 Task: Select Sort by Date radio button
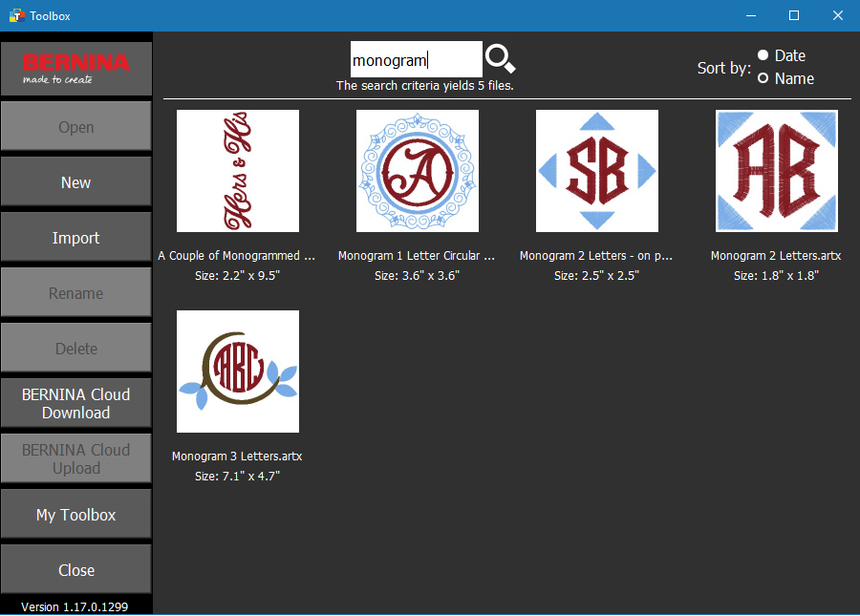763,54
